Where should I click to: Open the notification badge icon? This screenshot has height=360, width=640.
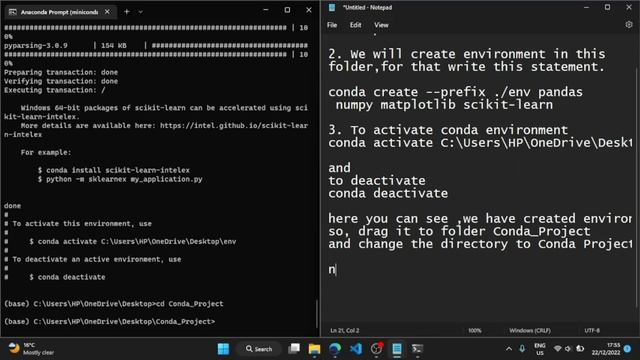pyautogui.click(x=628, y=349)
